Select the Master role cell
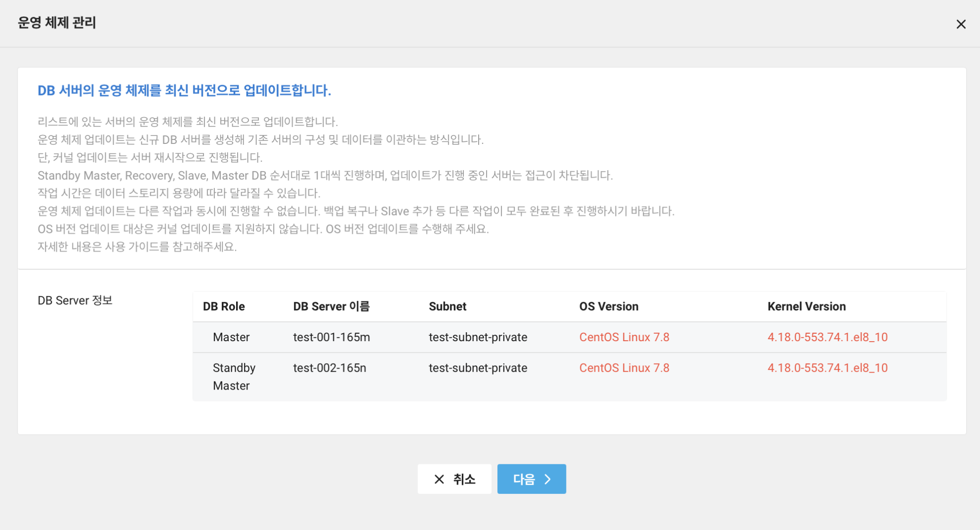The width and height of the screenshot is (980, 530). pyautogui.click(x=231, y=337)
